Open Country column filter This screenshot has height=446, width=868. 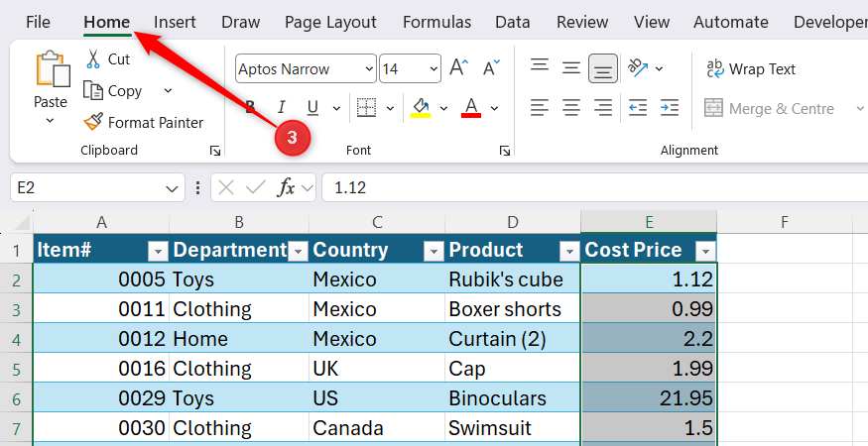click(x=434, y=252)
